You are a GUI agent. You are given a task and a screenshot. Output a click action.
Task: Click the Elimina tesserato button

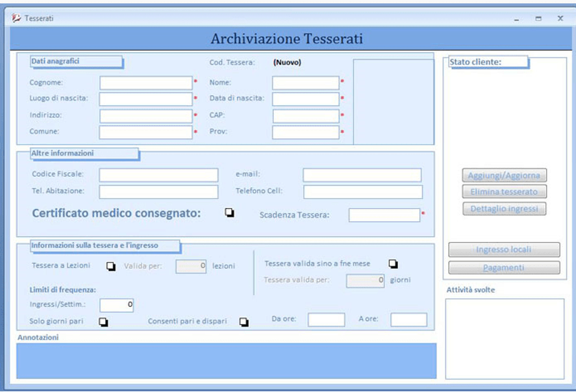pyautogui.click(x=504, y=192)
